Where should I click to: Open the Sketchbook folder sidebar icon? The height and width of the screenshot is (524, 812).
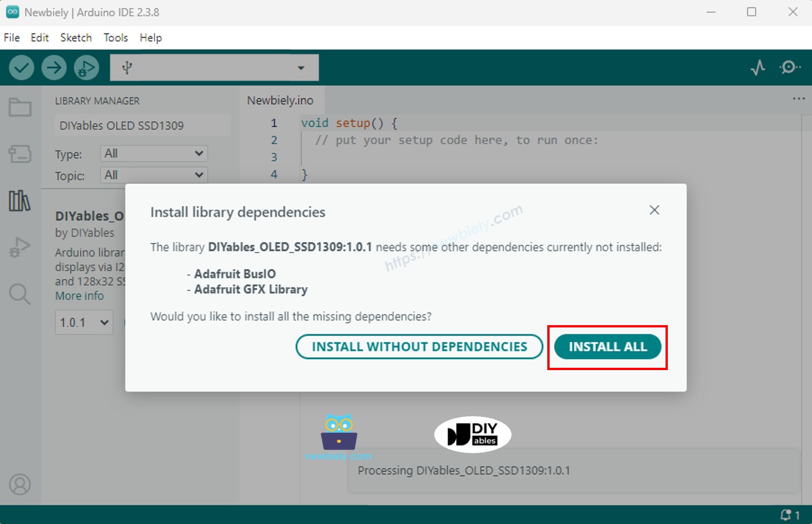(x=20, y=107)
